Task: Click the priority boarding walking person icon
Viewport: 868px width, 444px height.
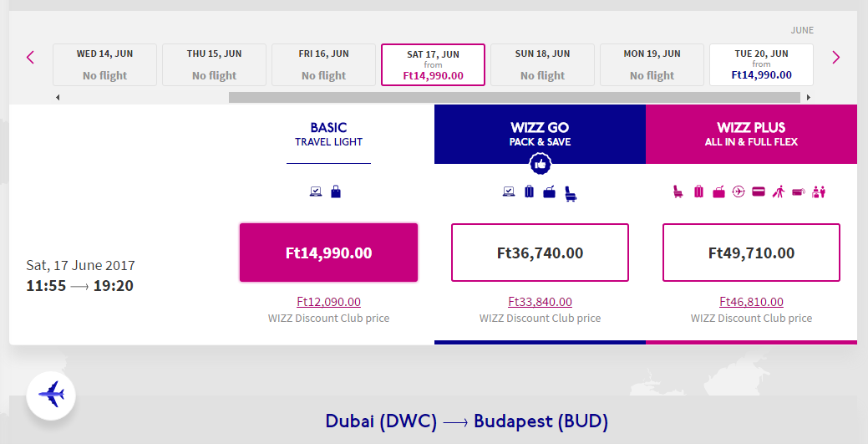Action: (779, 192)
